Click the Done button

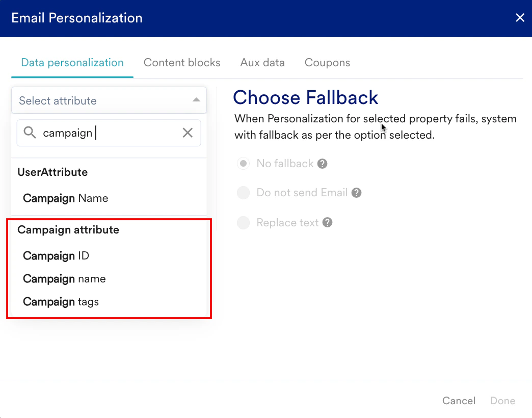pyautogui.click(x=502, y=401)
